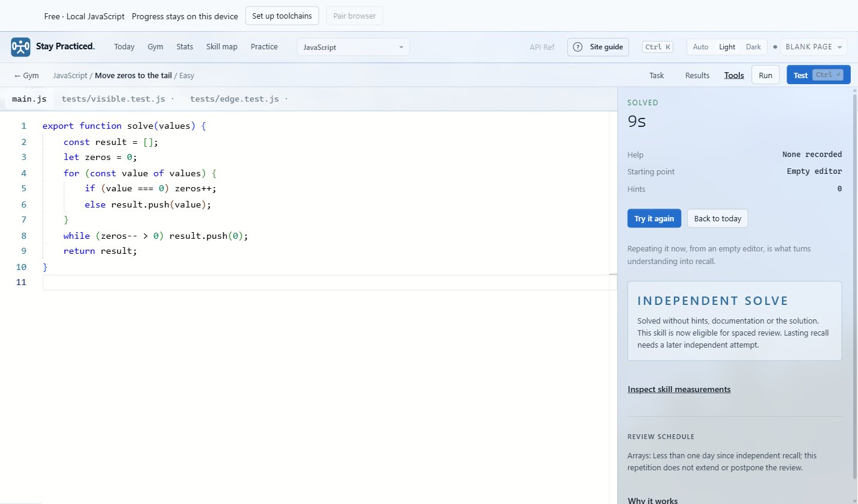Click Try it again button
The image size is (858, 504).
(x=654, y=218)
